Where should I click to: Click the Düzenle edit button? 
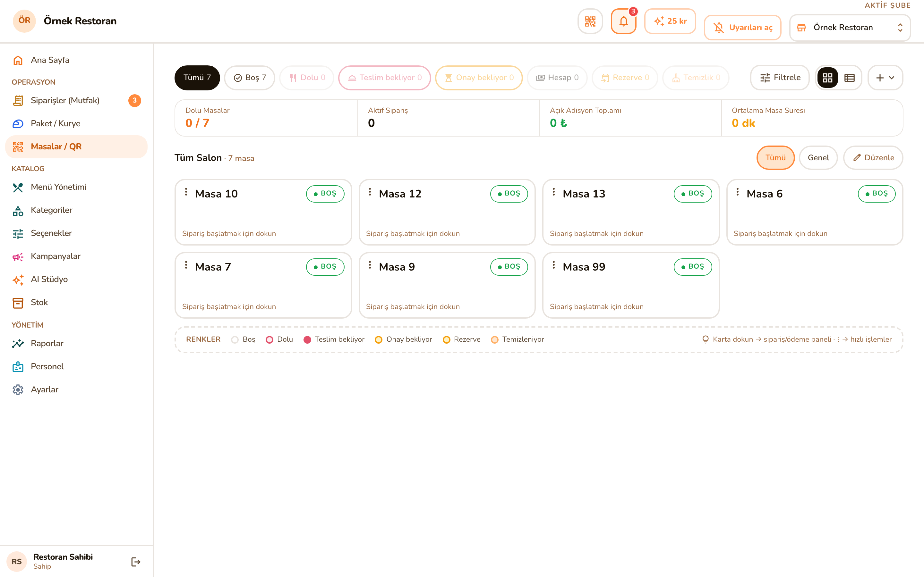coord(873,158)
